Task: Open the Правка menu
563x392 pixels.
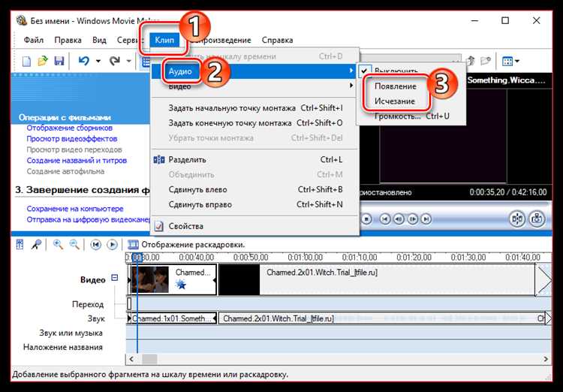Action: [68, 40]
